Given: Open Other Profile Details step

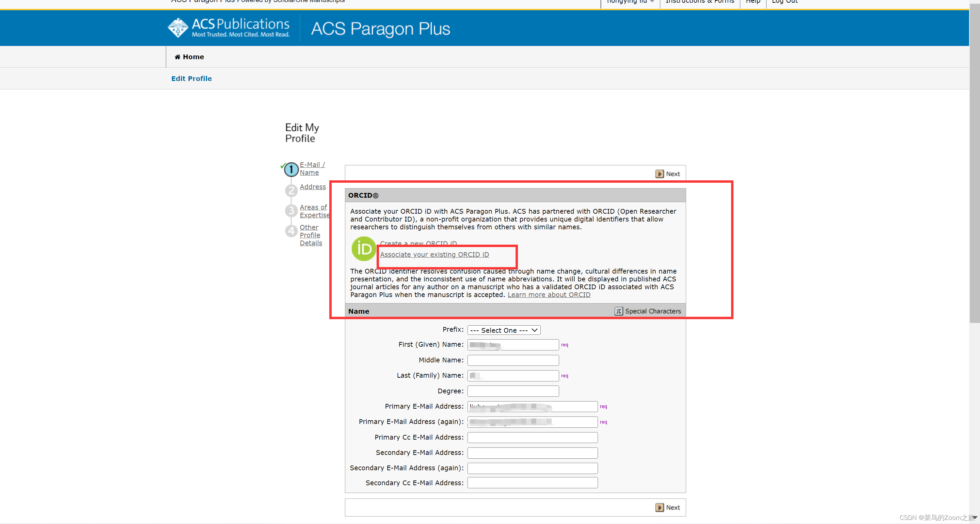Looking at the screenshot, I should (311, 235).
